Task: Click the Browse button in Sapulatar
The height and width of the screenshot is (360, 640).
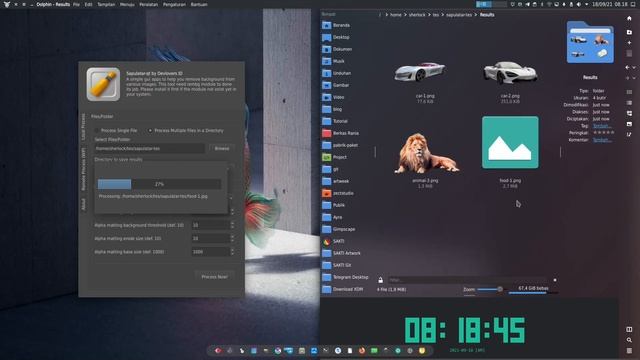Action: coord(222,149)
